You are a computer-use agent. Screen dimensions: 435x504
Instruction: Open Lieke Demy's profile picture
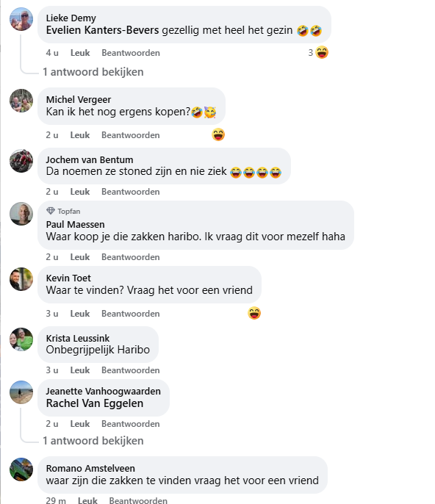tap(21, 19)
